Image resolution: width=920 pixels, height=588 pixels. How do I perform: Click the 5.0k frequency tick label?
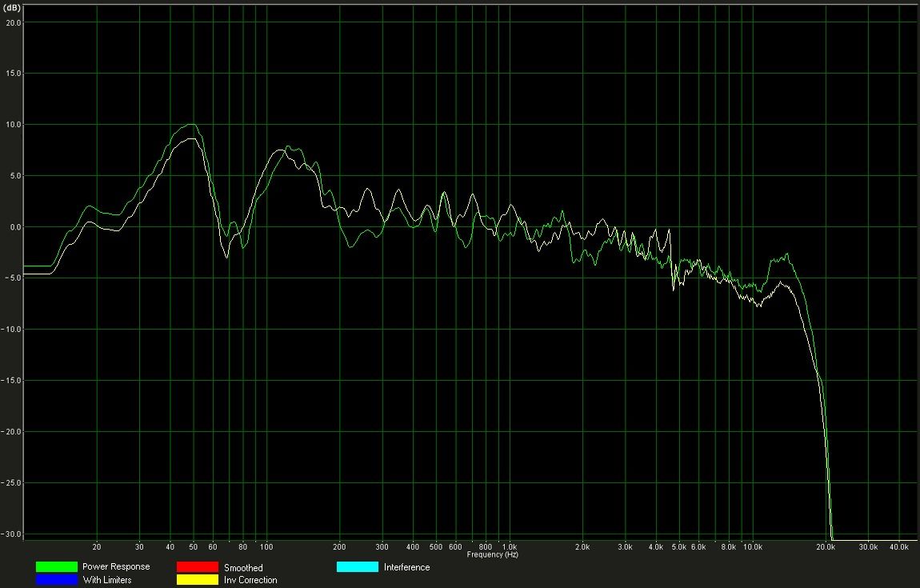coord(679,547)
